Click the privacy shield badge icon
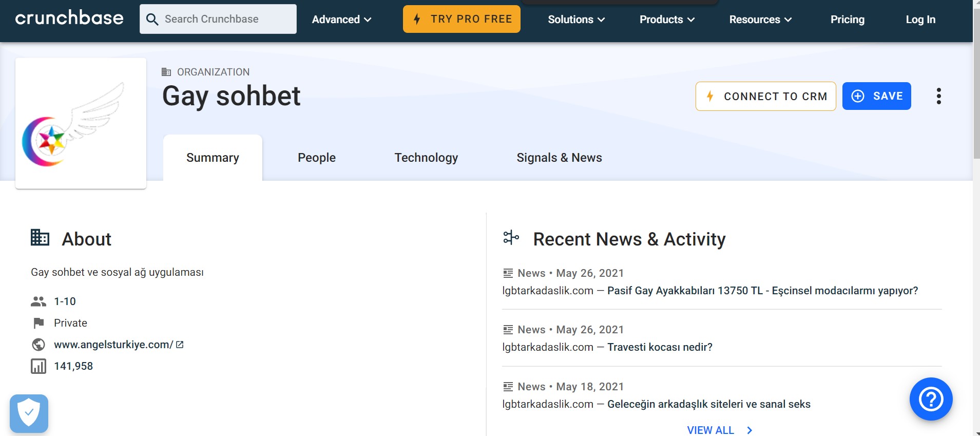The image size is (980, 436). coord(29,413)
